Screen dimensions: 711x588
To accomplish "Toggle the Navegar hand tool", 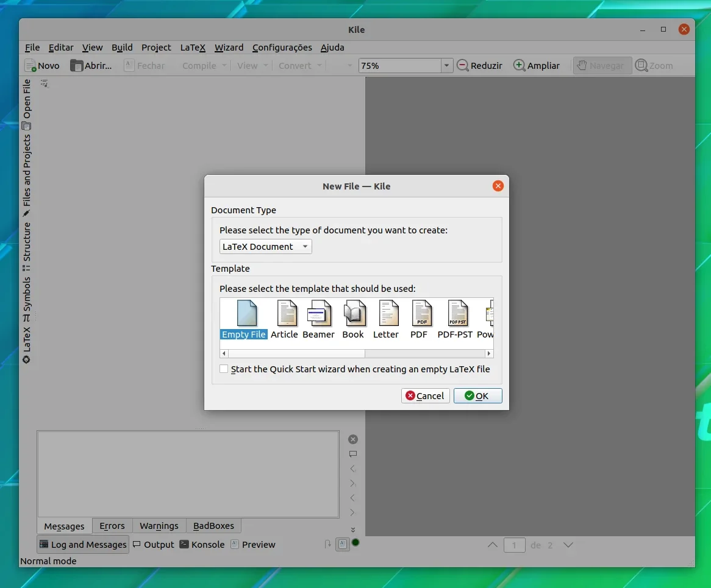I will (x=602, y=66).
